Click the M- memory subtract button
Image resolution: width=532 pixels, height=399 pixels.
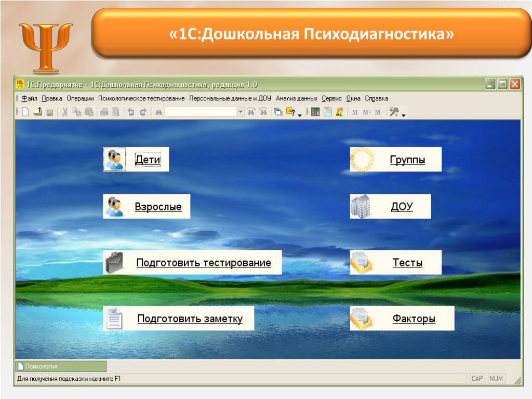tap(379, 112)
